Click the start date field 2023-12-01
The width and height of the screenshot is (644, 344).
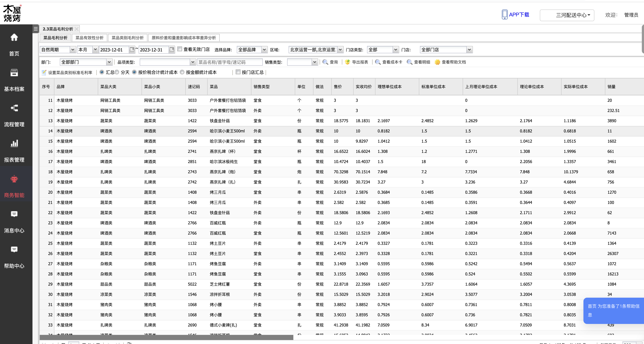pos(114,49)
